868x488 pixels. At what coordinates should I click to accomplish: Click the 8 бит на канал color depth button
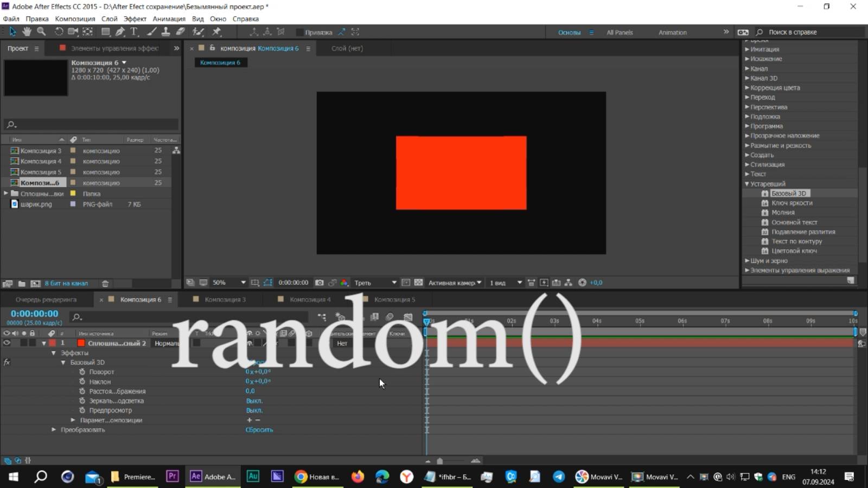(x=66, y=284)
